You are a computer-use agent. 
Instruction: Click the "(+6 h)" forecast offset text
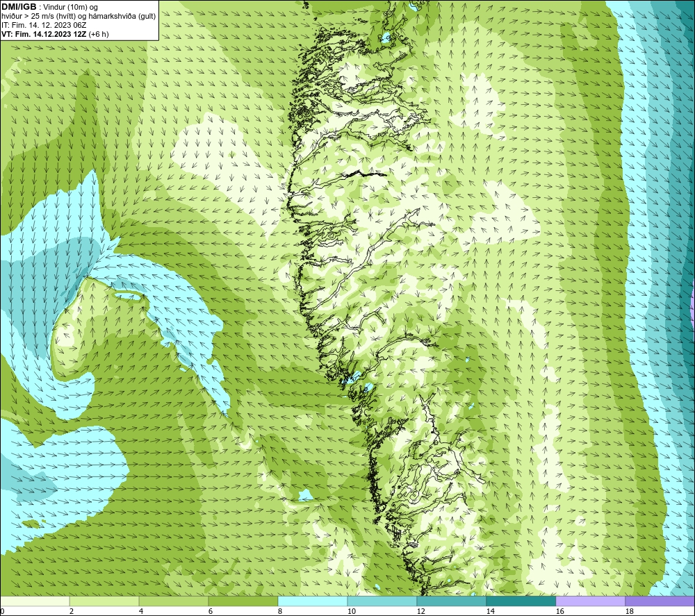99,34
